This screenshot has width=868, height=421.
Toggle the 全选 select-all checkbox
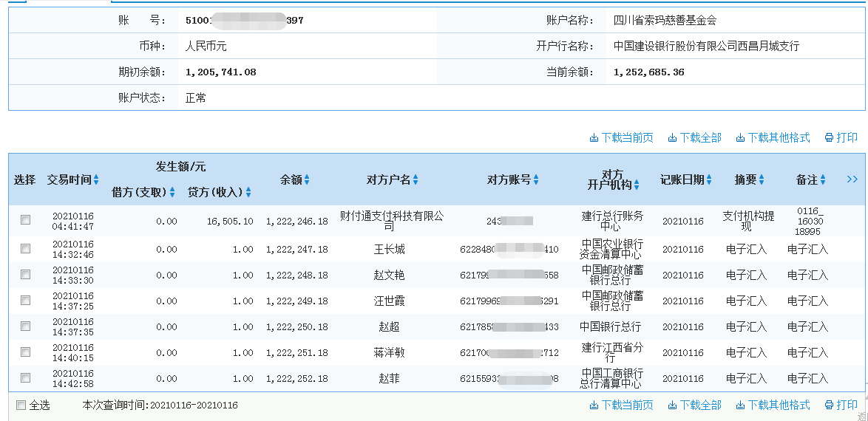(21, 405)
